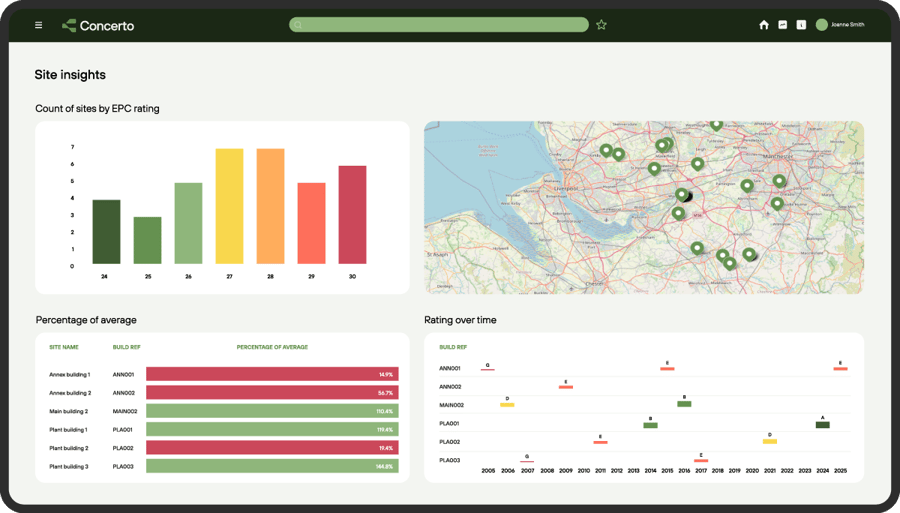The height and width of the screenshot is (513, 900).
Task: Click the magnifier icon in the search bar
Action: pyautogui.click(x=298, y=25)
